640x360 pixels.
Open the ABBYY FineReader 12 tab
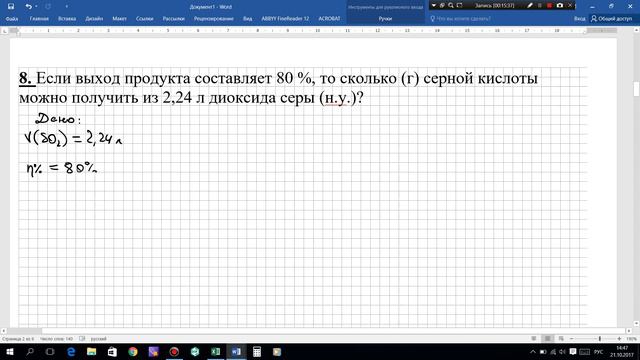[x=285, y=19]
